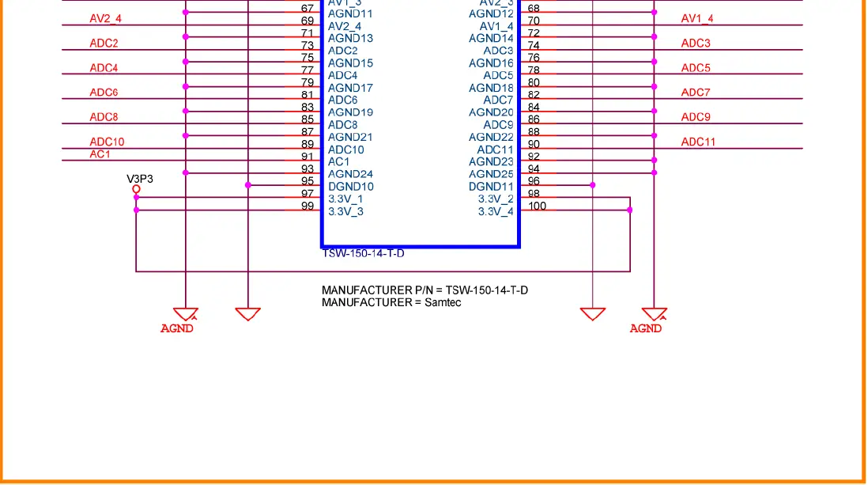The height and width of the screenshot is (485, 868).
Task: Click the junction dot below pin 100
Action: [630, 210]
